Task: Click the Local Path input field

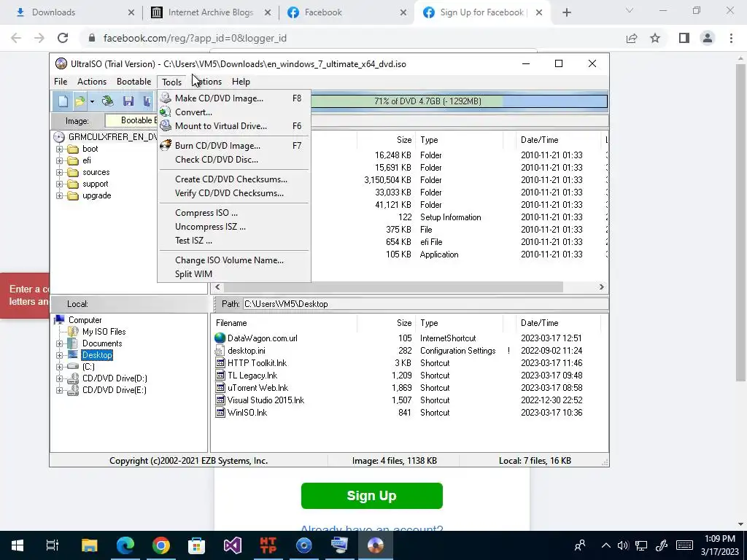Action: pyautogui.click(x=425, y=304)
